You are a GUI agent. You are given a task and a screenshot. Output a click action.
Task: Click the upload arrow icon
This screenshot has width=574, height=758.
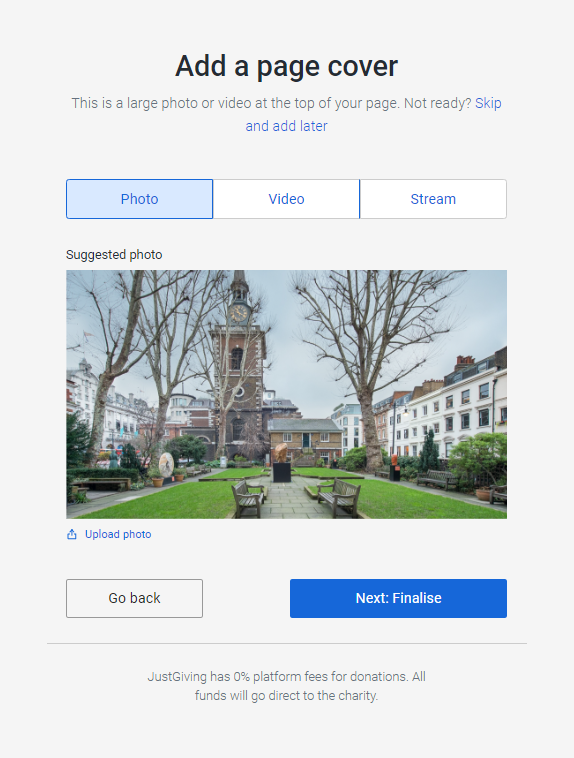click(72, 534)
